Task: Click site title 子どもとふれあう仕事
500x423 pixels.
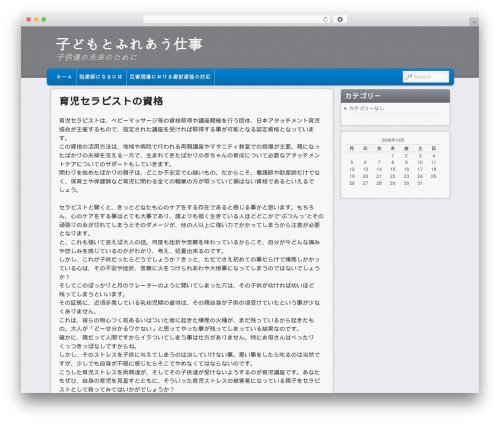Action: [129, 44]
